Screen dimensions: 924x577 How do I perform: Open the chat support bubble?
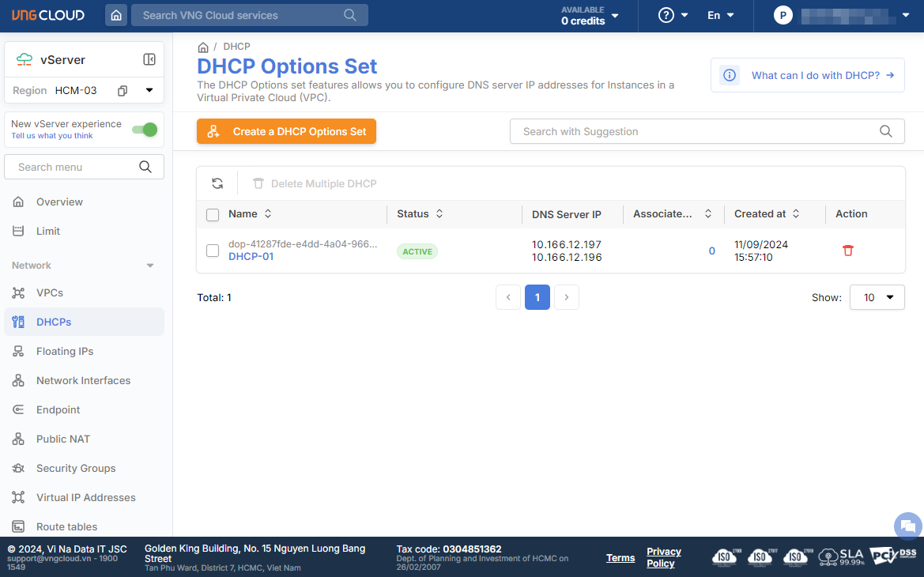907,526
